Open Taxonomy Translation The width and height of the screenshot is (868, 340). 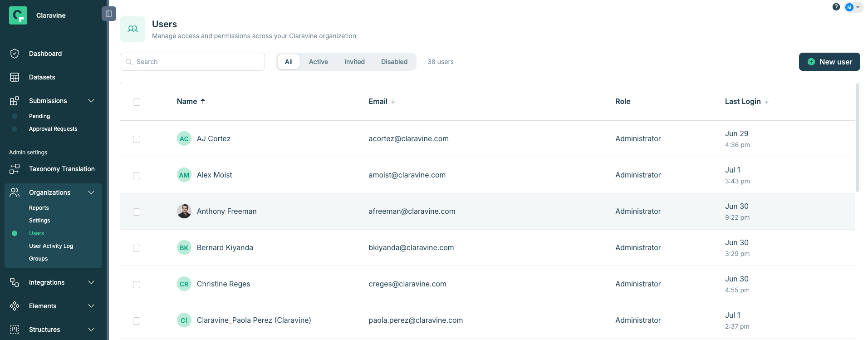62,169
